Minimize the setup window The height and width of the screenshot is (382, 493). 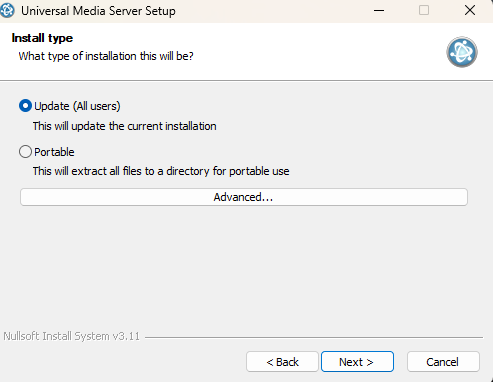tap(379, 11)
